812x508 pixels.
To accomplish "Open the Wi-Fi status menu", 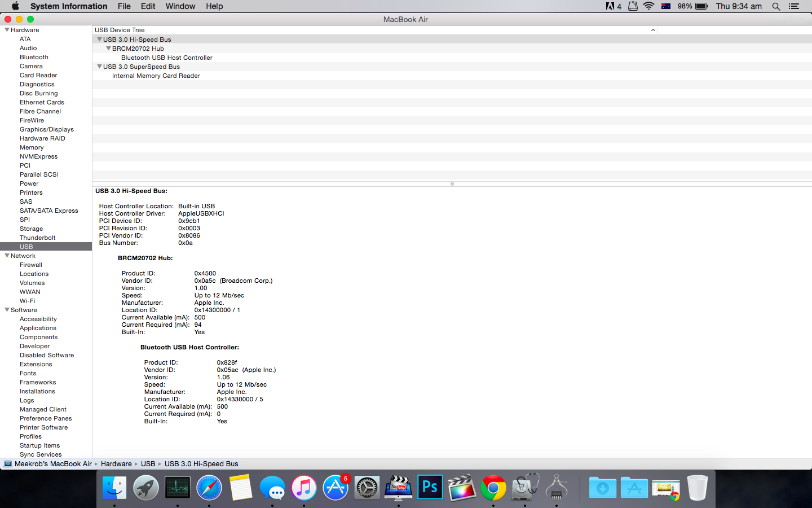I will coord(649,6).
